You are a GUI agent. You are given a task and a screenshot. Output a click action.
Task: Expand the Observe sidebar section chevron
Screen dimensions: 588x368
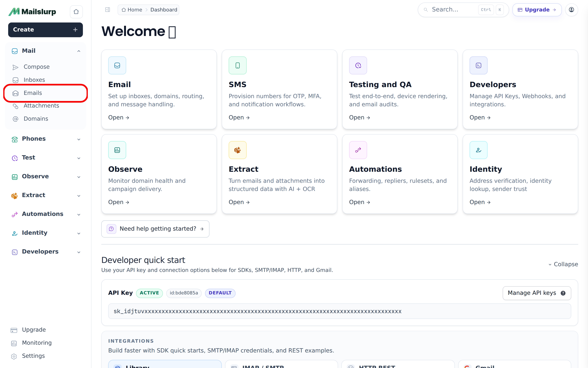coord(79,177)
